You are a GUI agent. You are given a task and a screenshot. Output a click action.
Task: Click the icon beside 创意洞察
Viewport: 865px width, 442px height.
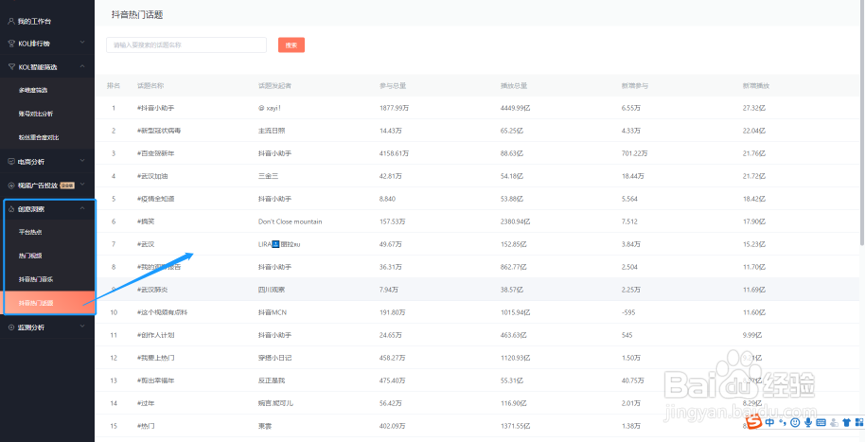11,209
